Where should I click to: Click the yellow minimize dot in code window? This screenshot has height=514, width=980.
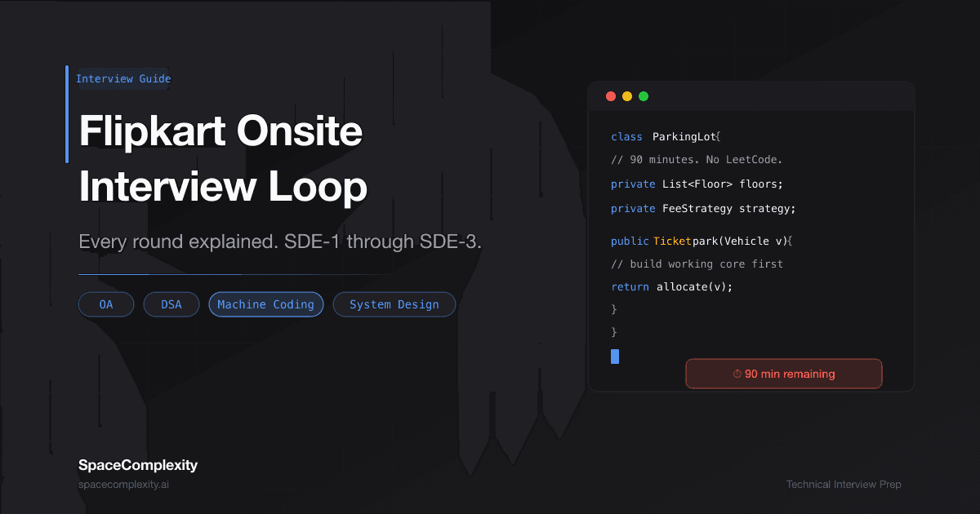click(x=627, y=96)
